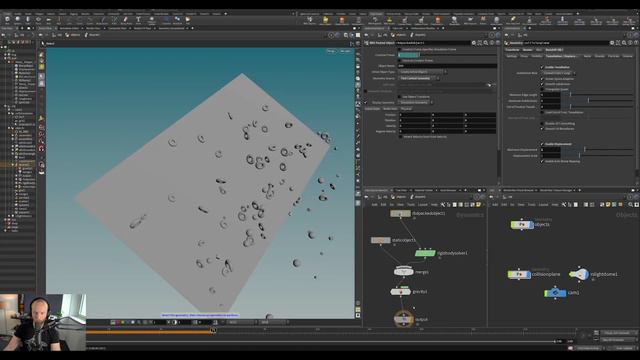
Task: Click back arrow in dynamics network path
Action: [367, 197]
